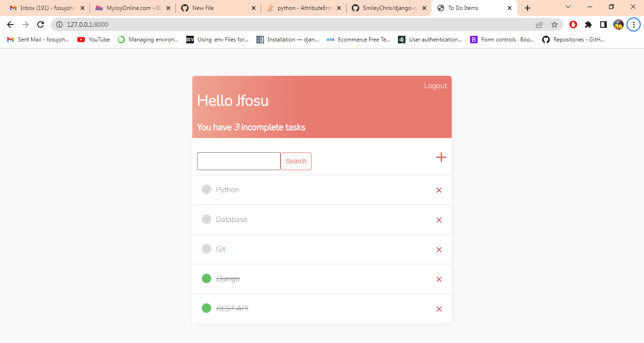Toggle the green Django completion circle
Screen dimensions: 644x343
(x=206, y=278)
